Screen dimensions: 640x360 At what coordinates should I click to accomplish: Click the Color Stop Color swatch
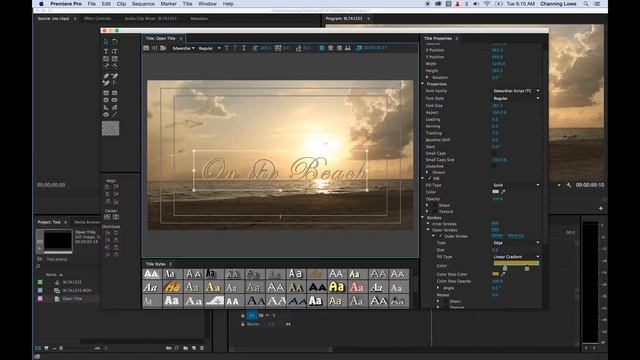[x=496, y=274]
